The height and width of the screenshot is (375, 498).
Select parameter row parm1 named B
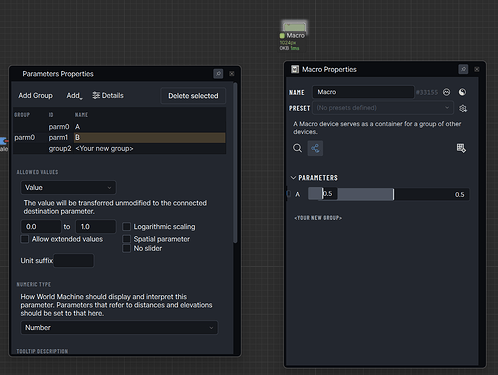pyautogui.click(x=119, y=137)
